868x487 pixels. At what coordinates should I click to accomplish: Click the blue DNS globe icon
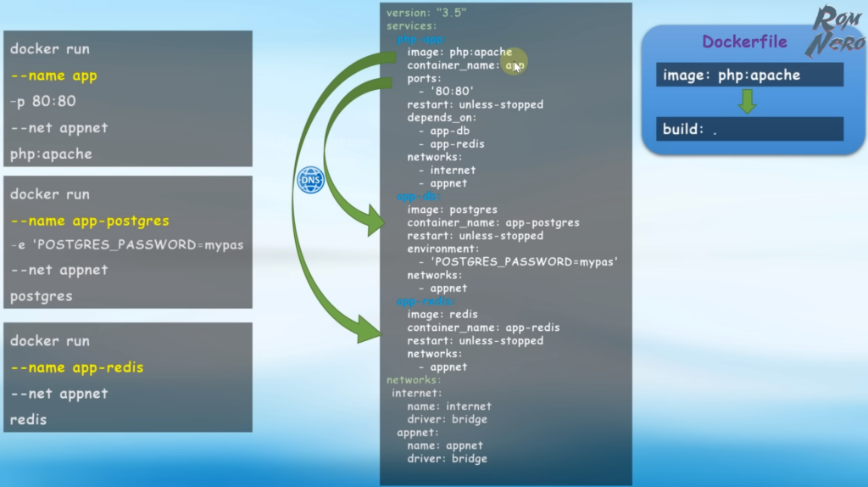click(x=310, y=181)
